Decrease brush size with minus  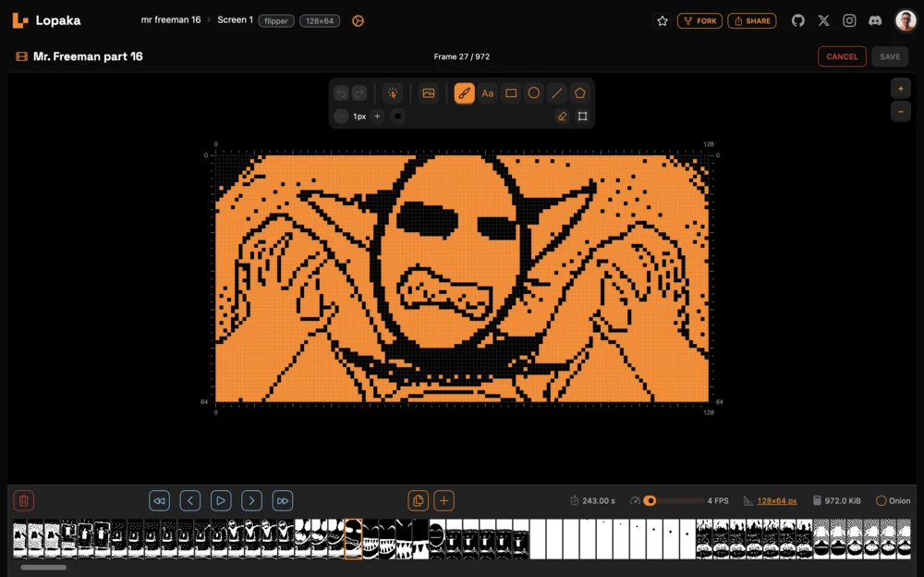341,117
